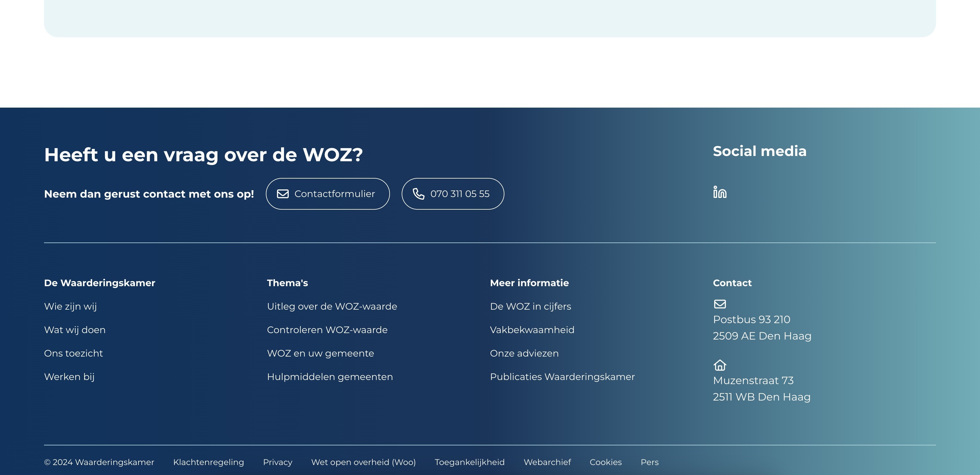Open De WOZ in cijfers
The height and width of the screenshot is (475, 980).
(531, 306)
